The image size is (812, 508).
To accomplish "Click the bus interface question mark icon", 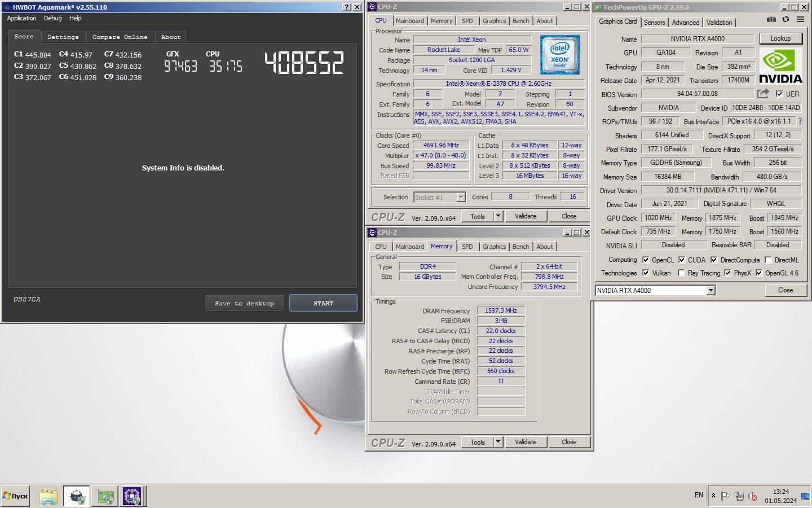I will tap(800, 121).
